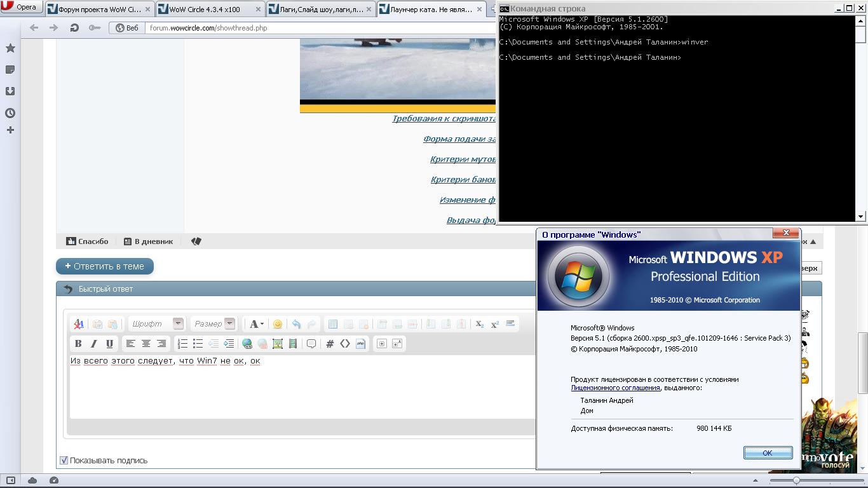Wrap selection in CODE tags hash icon
The height and width of the screenshot is (488, 868).
[330, 344]
